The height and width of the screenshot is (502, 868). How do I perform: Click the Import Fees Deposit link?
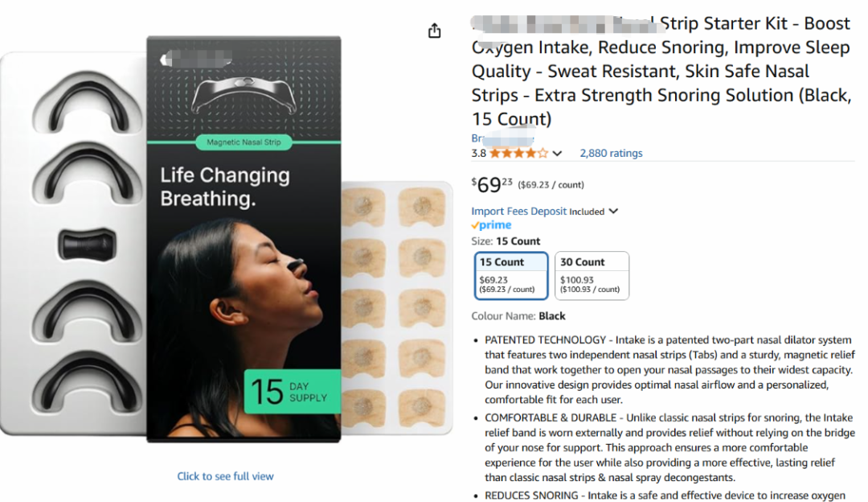pos(518,212)
